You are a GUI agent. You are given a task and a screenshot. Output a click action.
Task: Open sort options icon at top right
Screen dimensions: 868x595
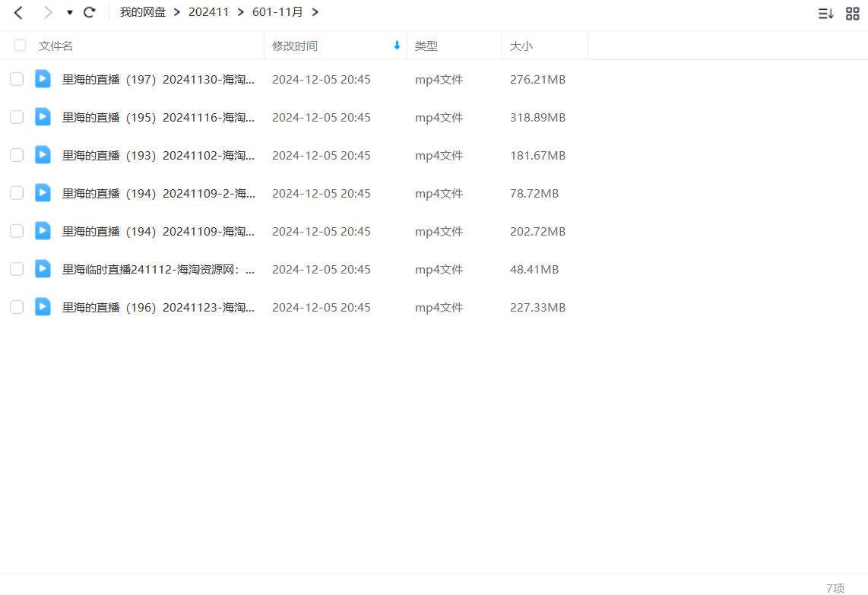click(825, 13)
